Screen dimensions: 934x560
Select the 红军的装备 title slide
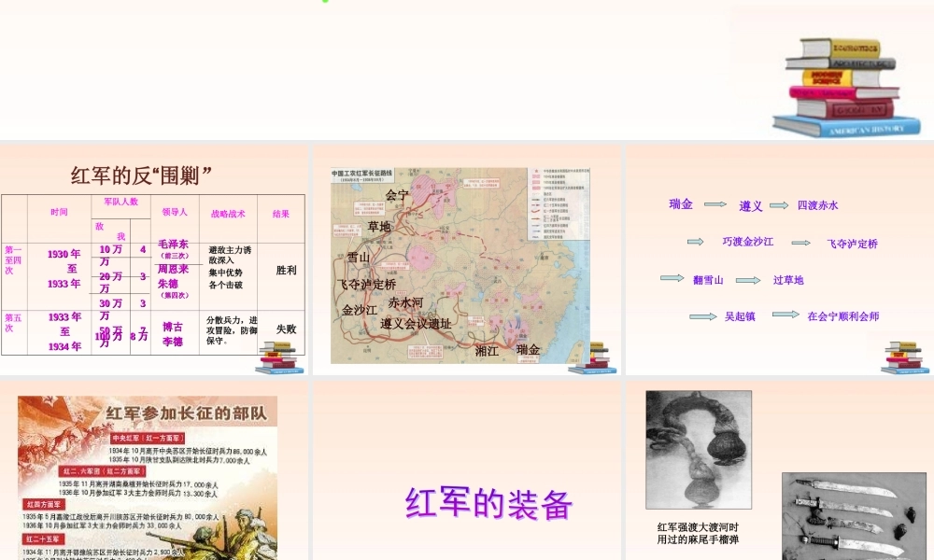[x=466, y=470]
